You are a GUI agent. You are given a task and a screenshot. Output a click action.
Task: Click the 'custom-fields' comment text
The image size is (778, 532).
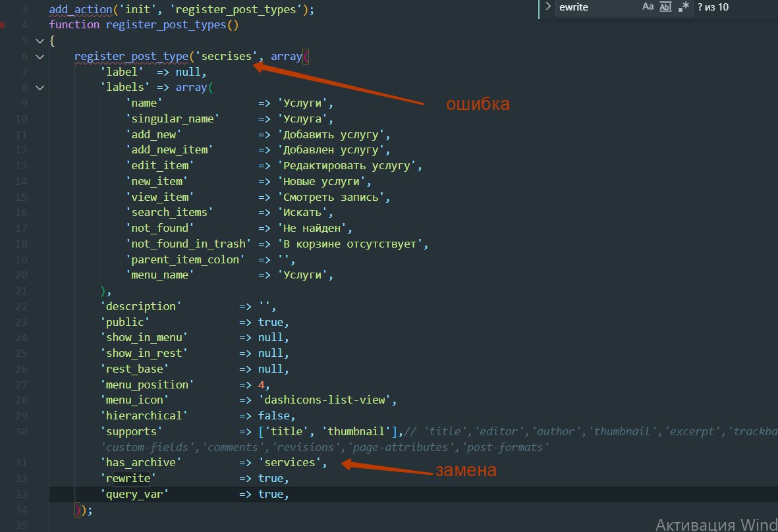(147, 448)
